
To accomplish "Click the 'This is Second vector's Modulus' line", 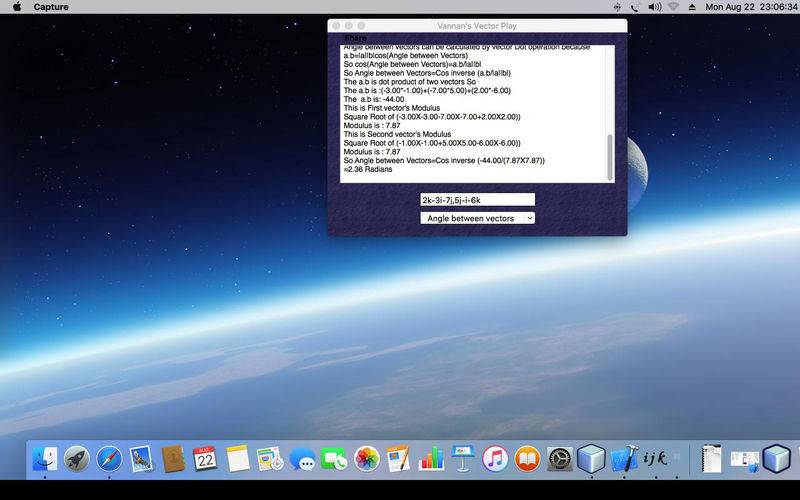I will [x=397, y=134].
